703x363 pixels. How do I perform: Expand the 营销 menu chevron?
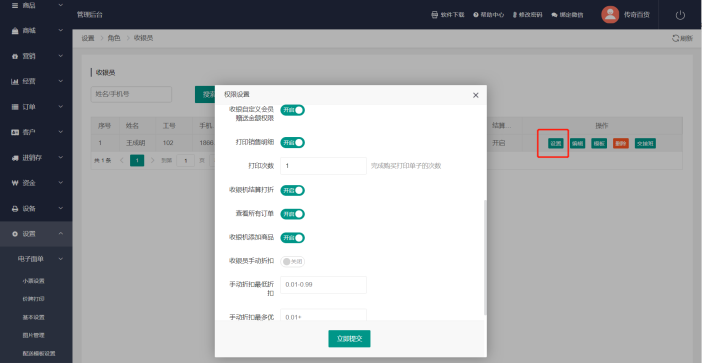61,56
